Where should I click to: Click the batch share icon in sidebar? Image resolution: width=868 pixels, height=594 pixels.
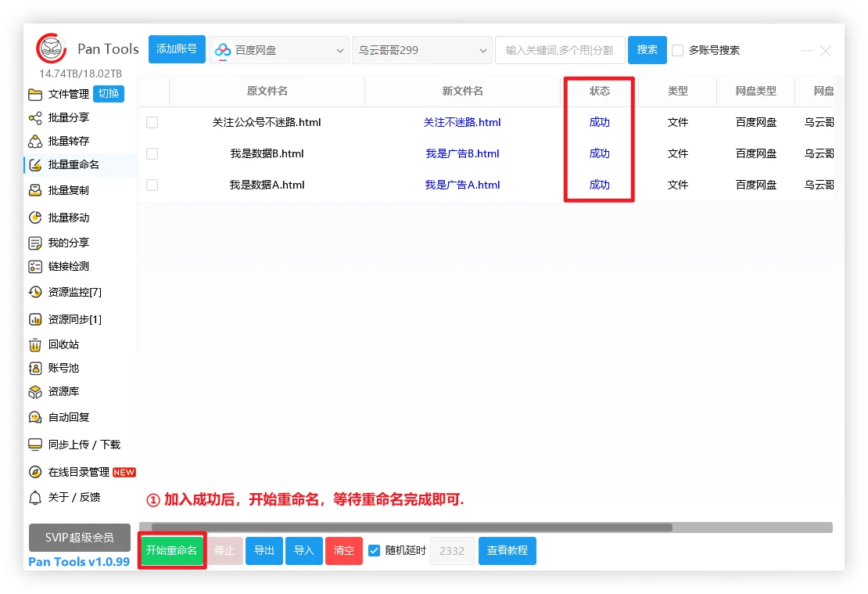point(35,118)
